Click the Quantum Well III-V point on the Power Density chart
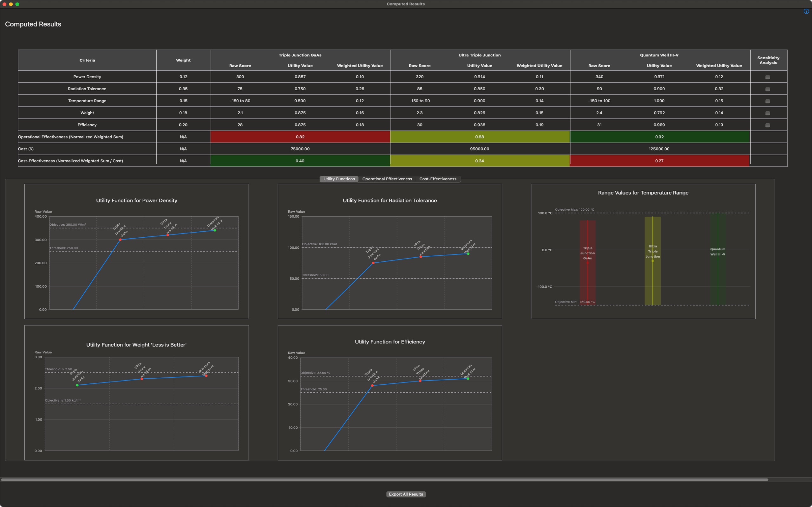 (x=215, y=231)
